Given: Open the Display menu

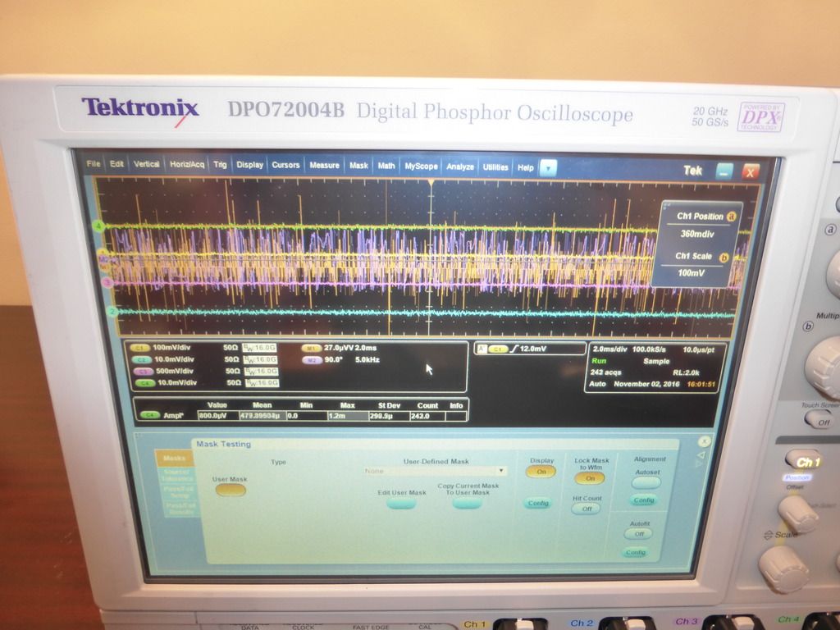Looking at the screenshot, I should (250, 165).
